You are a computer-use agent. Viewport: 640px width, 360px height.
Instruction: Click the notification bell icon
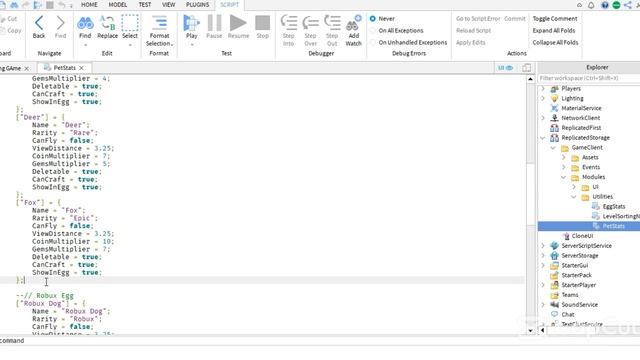[591, 5]
